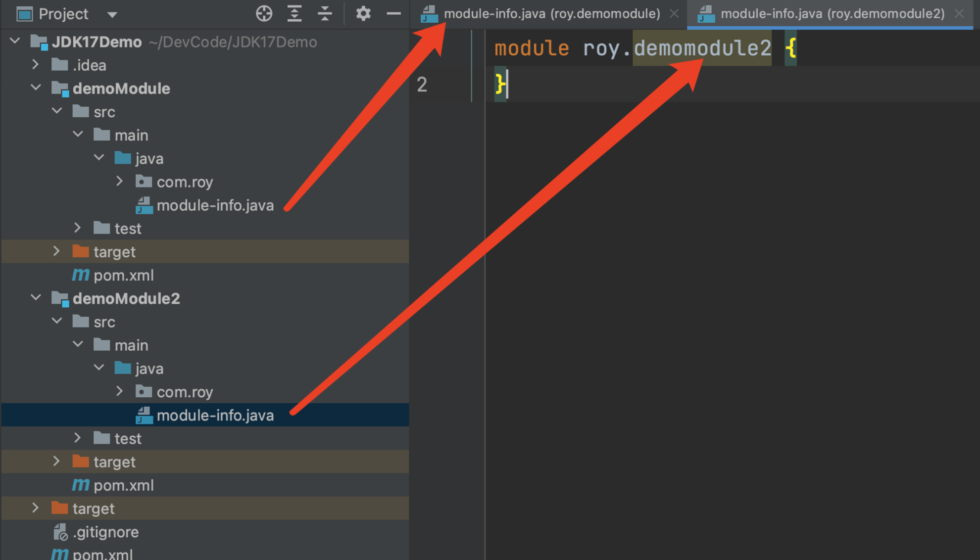
Task: Collapse the demoModule2 tree node
Action: (x=36, y=298)
